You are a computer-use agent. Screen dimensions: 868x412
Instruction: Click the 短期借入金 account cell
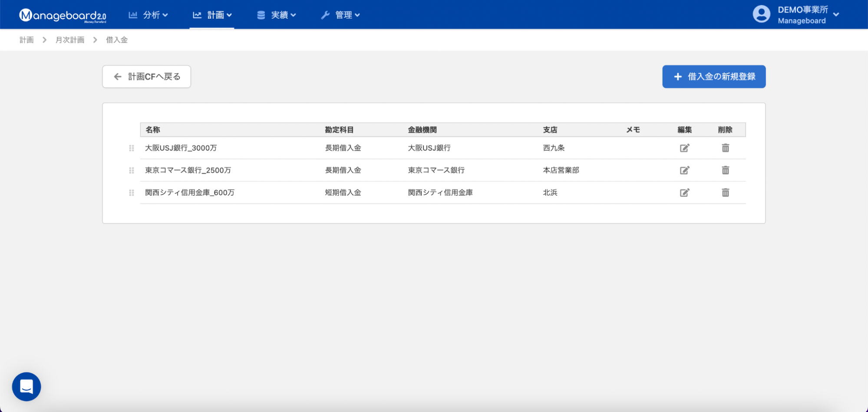point(343,192)
